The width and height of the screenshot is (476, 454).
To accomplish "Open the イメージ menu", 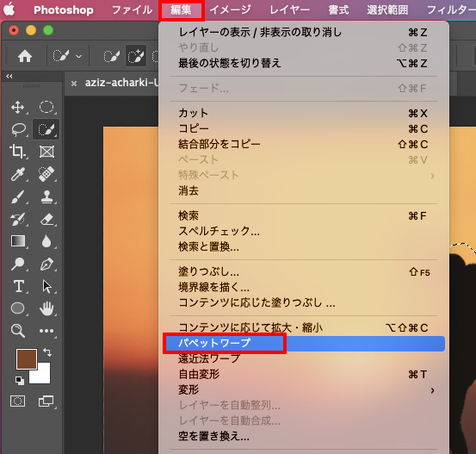I will [231, 10].
